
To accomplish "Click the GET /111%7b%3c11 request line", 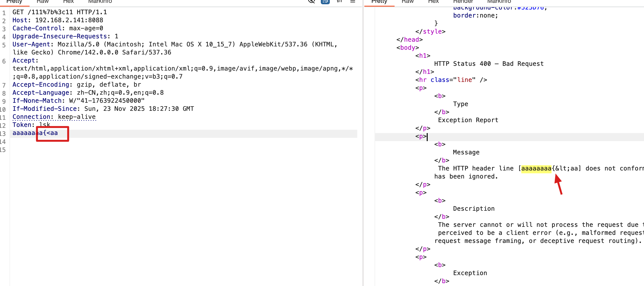I will pyautogui.click(x=60, y=12).
